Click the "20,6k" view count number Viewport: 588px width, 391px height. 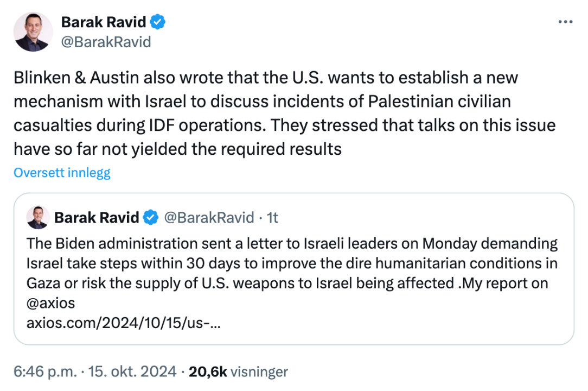207,372
